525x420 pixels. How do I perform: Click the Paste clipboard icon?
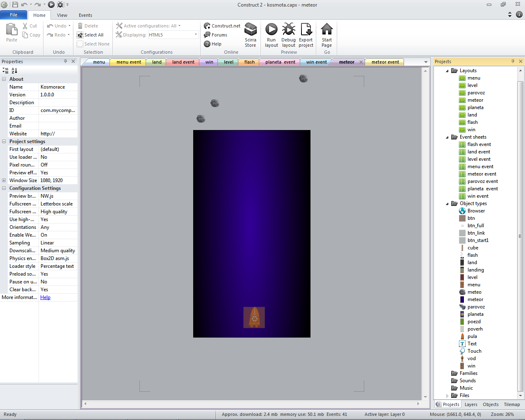click(x=11, y=30)
